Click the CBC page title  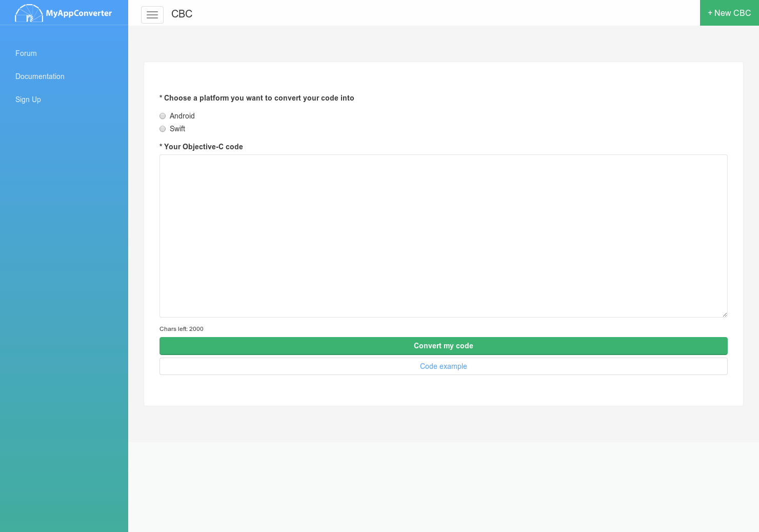pos(182,14)
